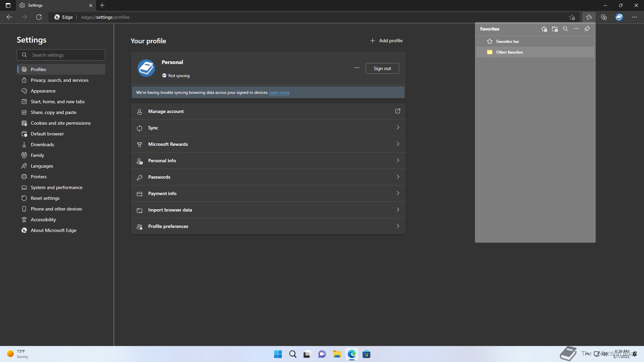
Task: Expand the Personal info row chevron
Action: tap(398, 161)
